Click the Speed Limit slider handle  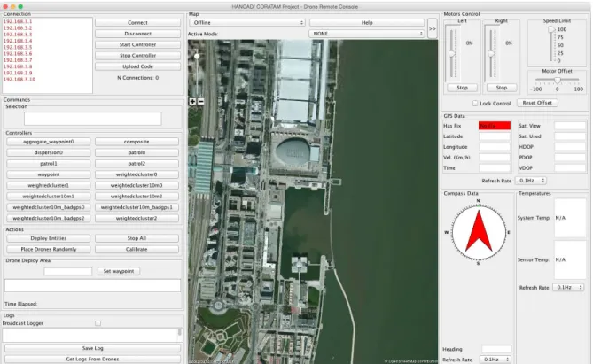click(x=551, y=29)
